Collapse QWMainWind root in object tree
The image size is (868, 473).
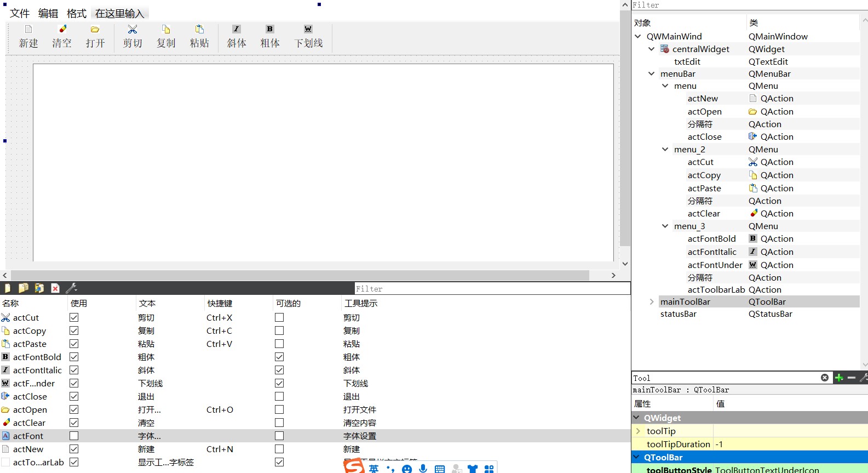(638, 36)
